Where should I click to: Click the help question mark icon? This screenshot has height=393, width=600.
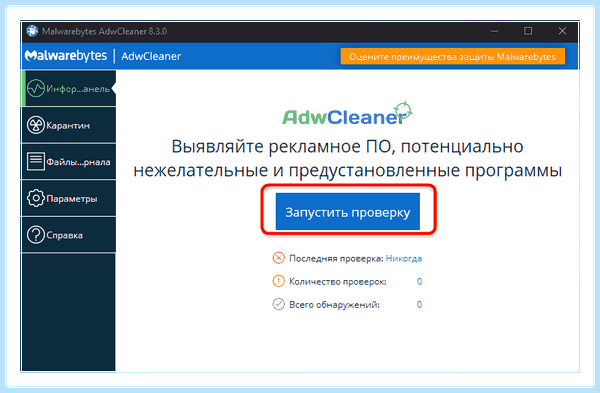tap(36, 235)
